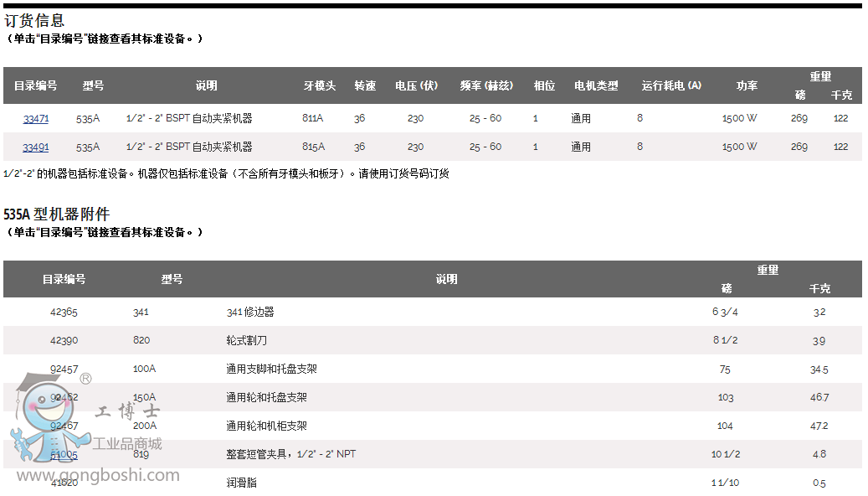Click catalog number 42390 for wheel cutter
868x496 pixels.
click(64, 340)
